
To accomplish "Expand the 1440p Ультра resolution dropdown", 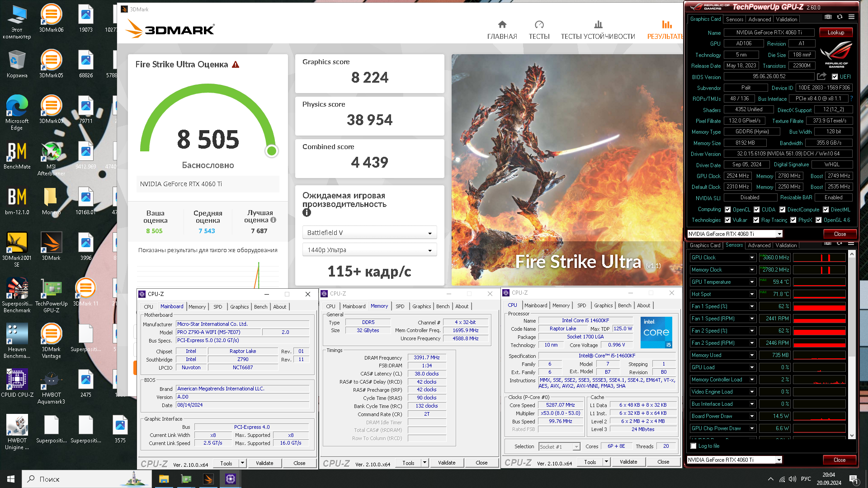I will [369, 250].
